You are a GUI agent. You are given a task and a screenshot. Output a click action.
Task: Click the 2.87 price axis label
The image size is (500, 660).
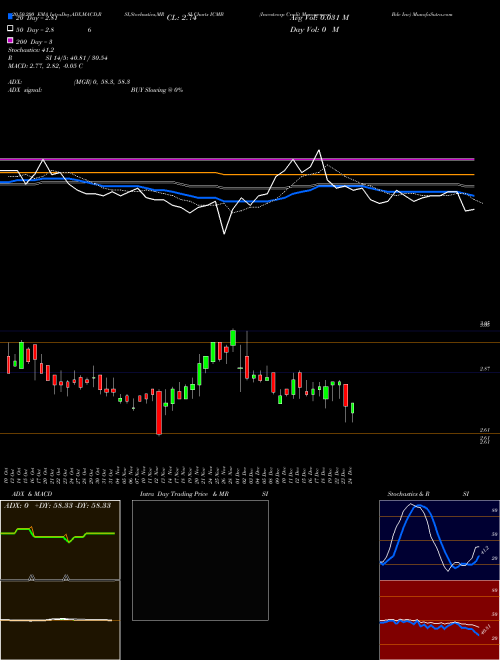[x=485, y=369]
